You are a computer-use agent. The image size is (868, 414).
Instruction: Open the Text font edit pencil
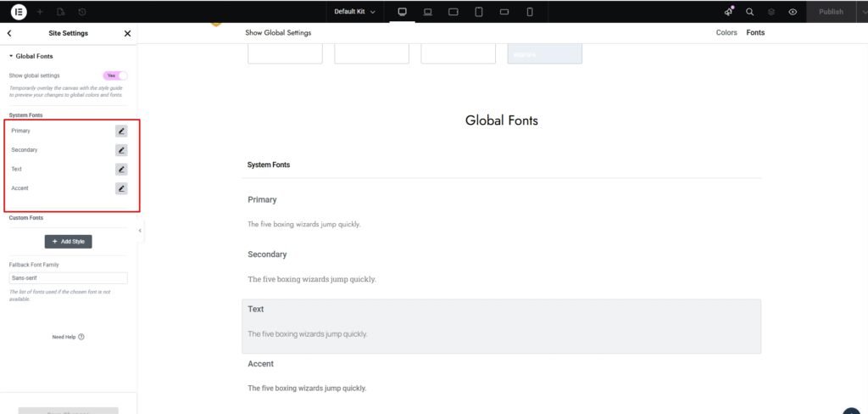(x=121, y=169)
